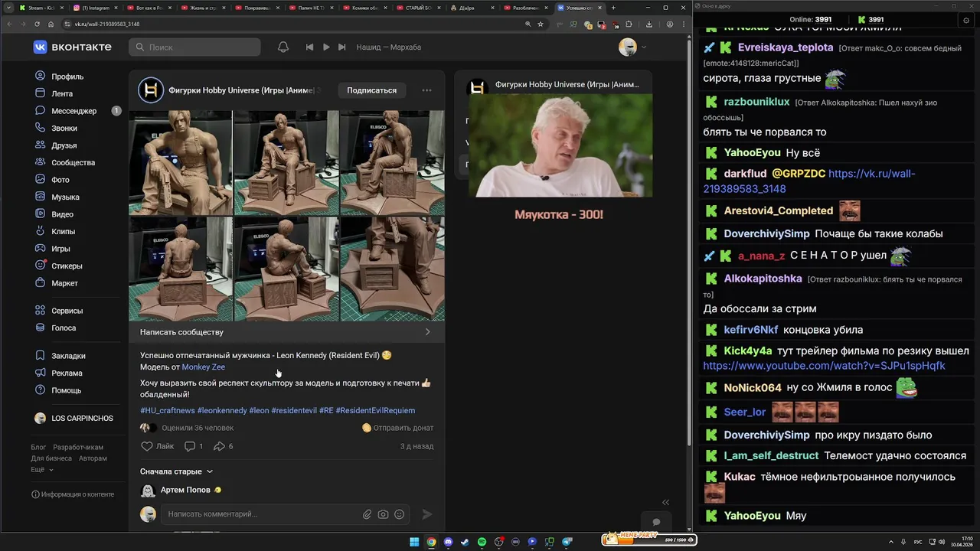Click the Помощь sidebar icon
Image resolution: width=980 pixels, height=551 pixels.
point(41,390)
